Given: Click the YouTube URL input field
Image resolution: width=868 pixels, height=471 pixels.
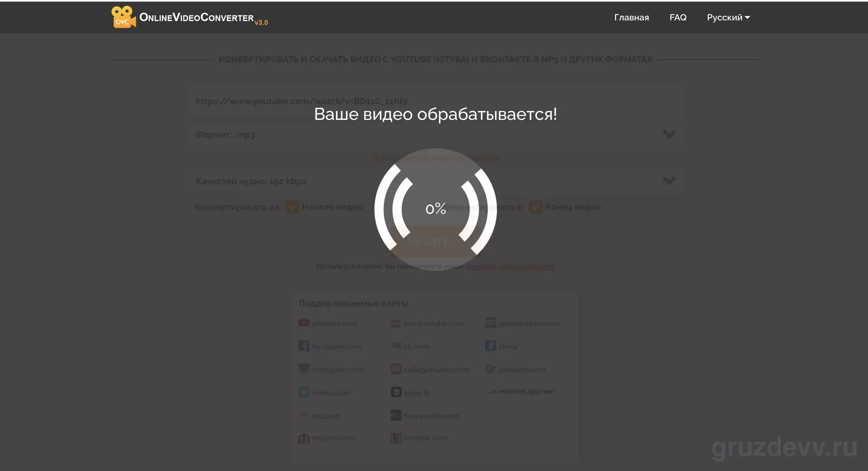Looking at the screenshot, I should pos(435,101).
